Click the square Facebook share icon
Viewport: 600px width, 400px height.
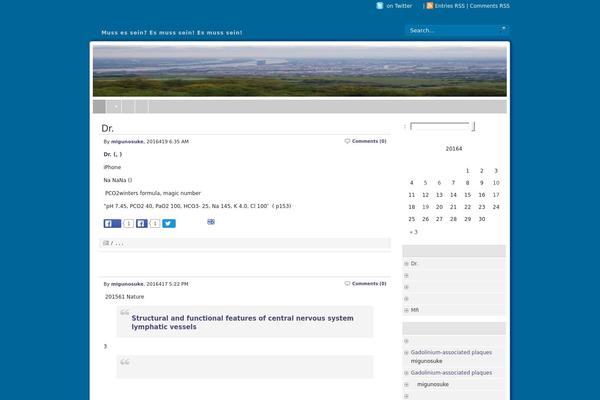142,224
